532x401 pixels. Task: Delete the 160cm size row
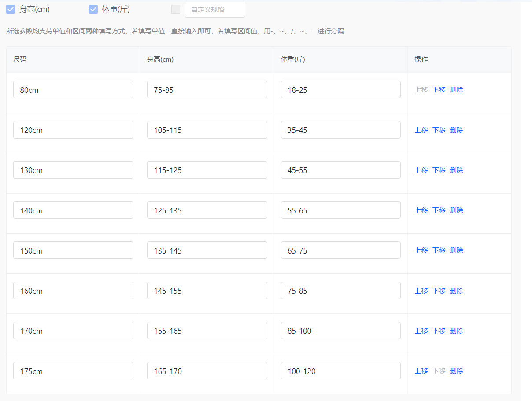point(456,291)
